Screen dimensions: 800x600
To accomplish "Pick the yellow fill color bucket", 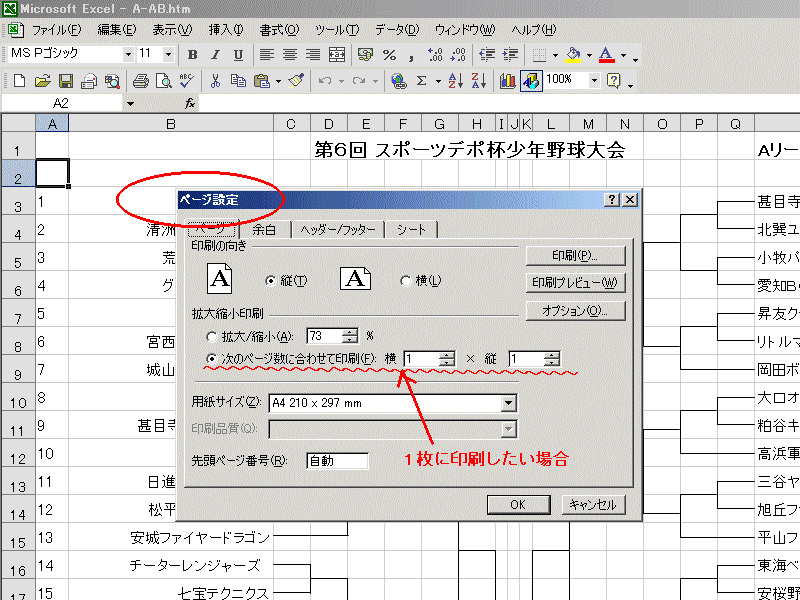I will pyautogui.click(x=573, y=55).
